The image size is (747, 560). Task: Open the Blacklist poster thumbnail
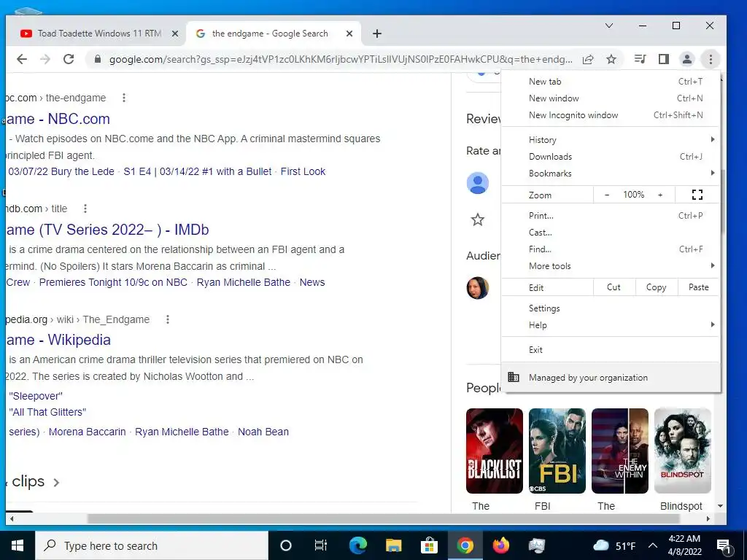pyautogui.click(x=495, y=451)
